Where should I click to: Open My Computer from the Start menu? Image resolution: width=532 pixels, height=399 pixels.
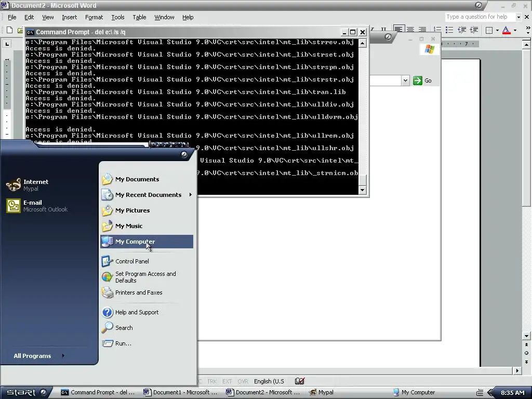point(147,242)
